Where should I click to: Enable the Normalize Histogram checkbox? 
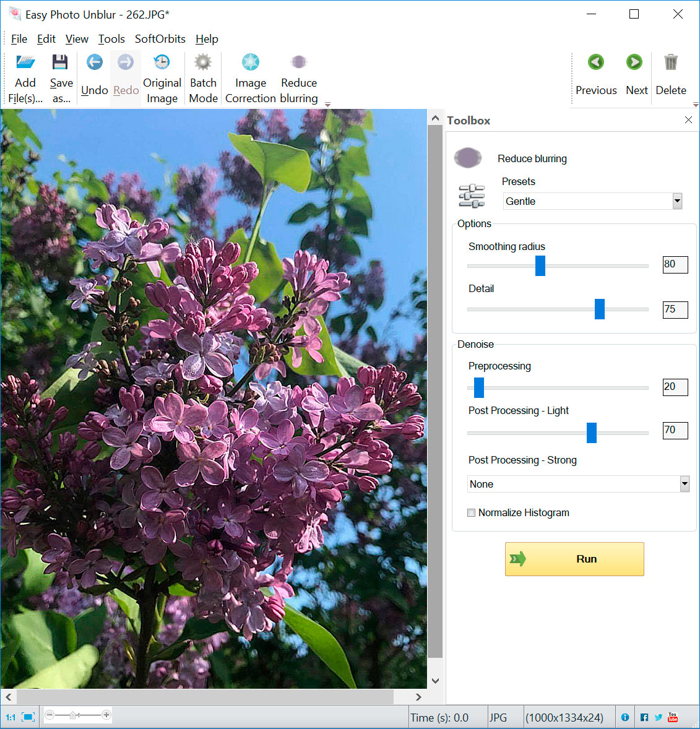(x=472, y=512)
